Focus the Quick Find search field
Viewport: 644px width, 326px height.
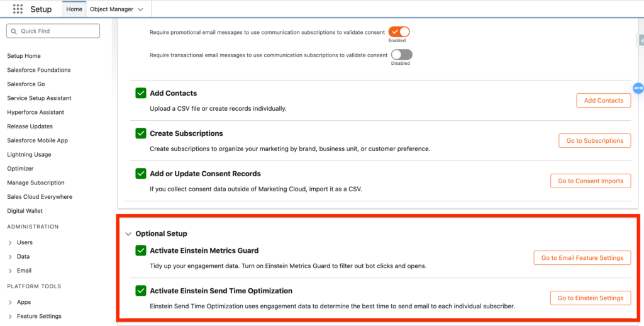click(57, 31)
